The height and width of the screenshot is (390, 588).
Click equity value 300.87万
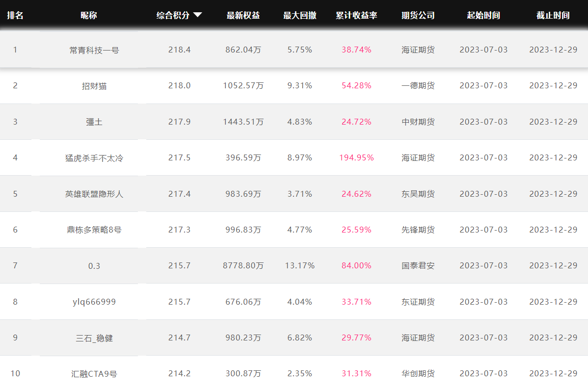[x=243, y=373]
